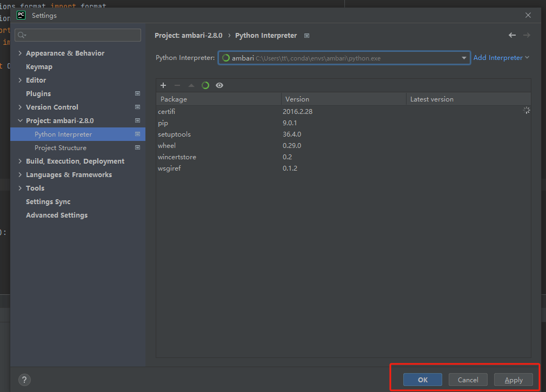The image size is (546, 392).
Task: Click the PyCharm logo in the title bar
Action: [x=21, y=15]
